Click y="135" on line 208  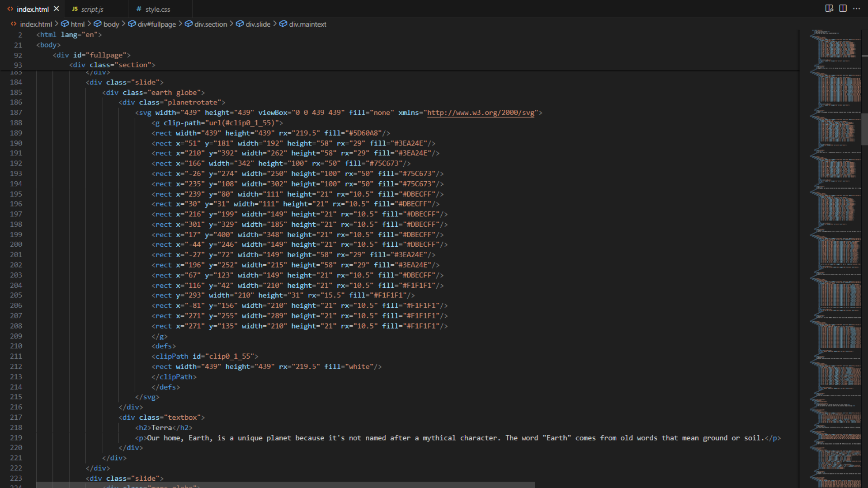(223, 326)
